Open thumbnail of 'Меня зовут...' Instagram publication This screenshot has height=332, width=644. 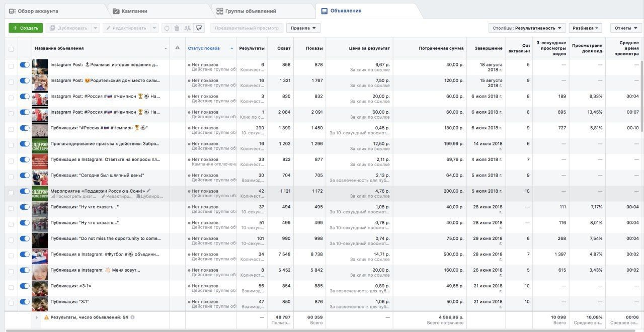pos(40,273)
